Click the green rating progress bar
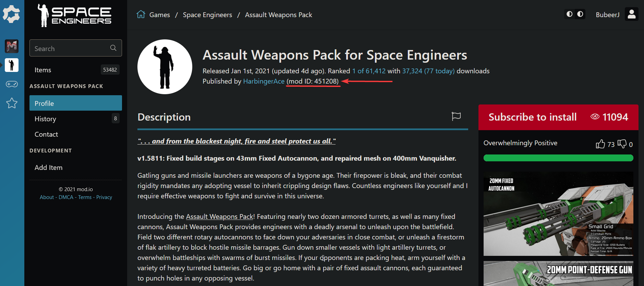644x286 pixels. pyautogui.click(x=558, y=158)
